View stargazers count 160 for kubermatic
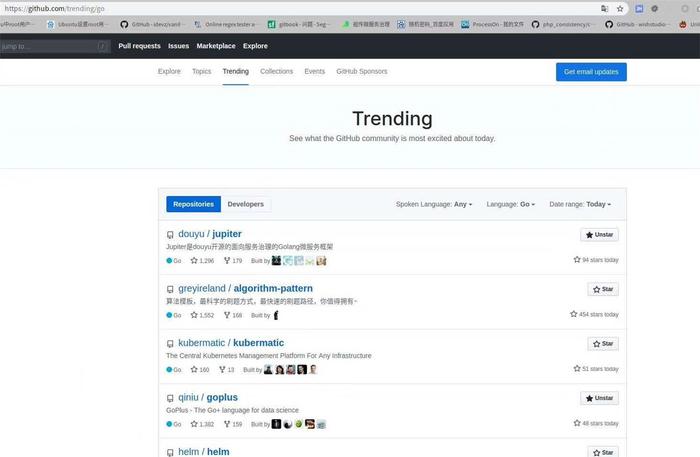The image size is (700, 457). point(200,370)
